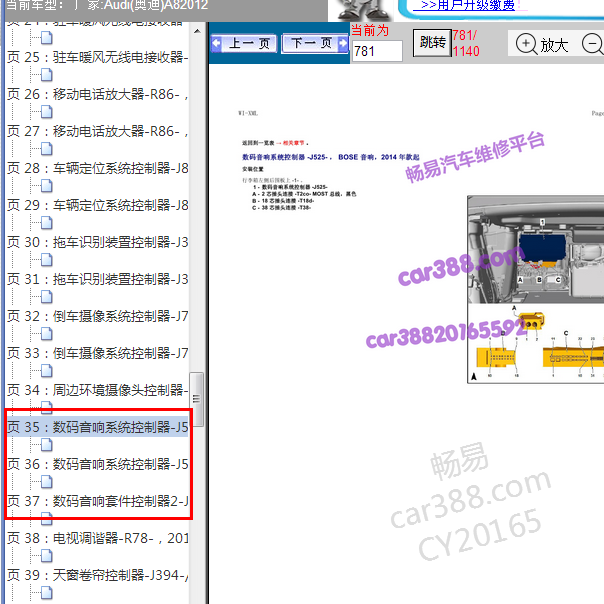Screen dimensions: 604x604
Task: Click document icon under 页 32
Action: (47, 334)
